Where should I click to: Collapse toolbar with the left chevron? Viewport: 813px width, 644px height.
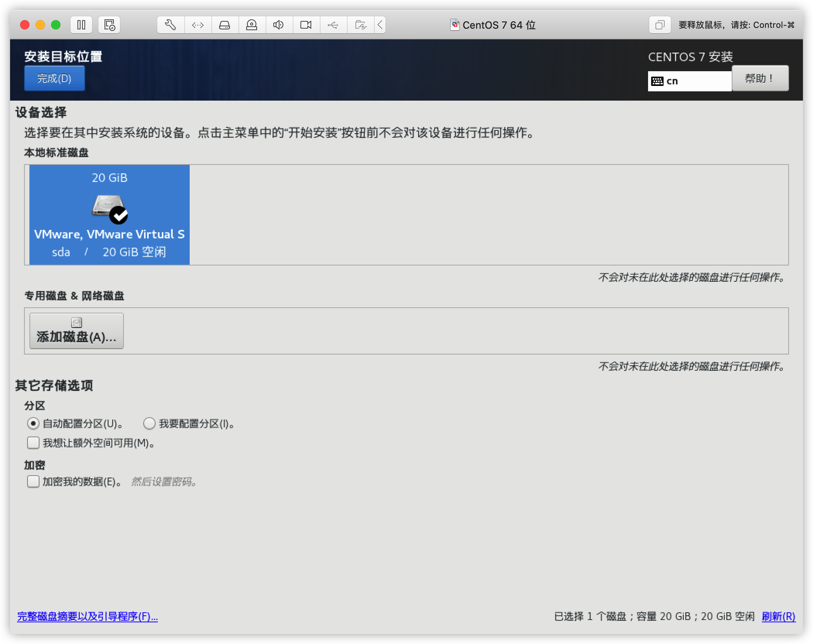[x=380, y=25]
